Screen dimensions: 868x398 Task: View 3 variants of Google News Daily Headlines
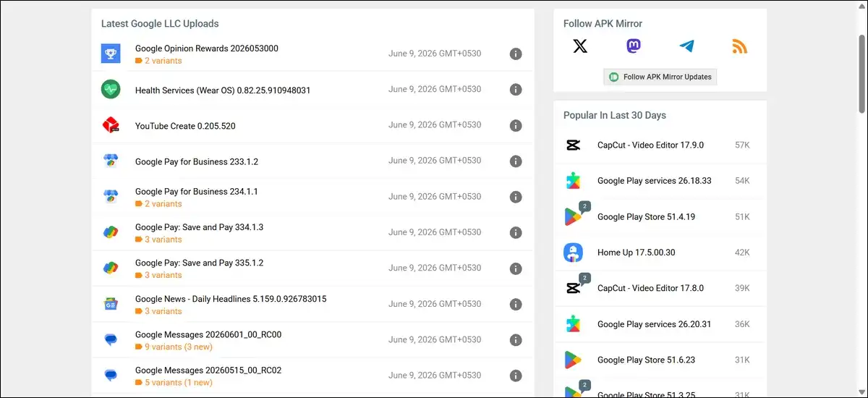[158, 311]
